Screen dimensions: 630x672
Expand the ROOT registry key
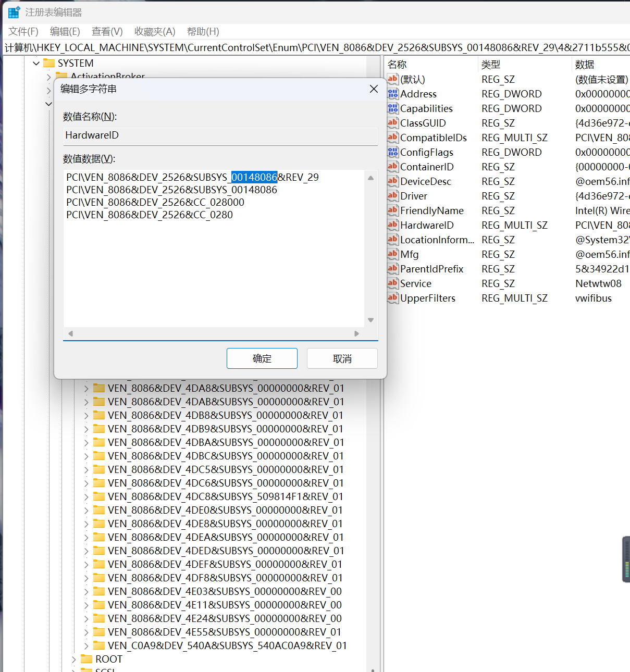[x=73, y=659]
